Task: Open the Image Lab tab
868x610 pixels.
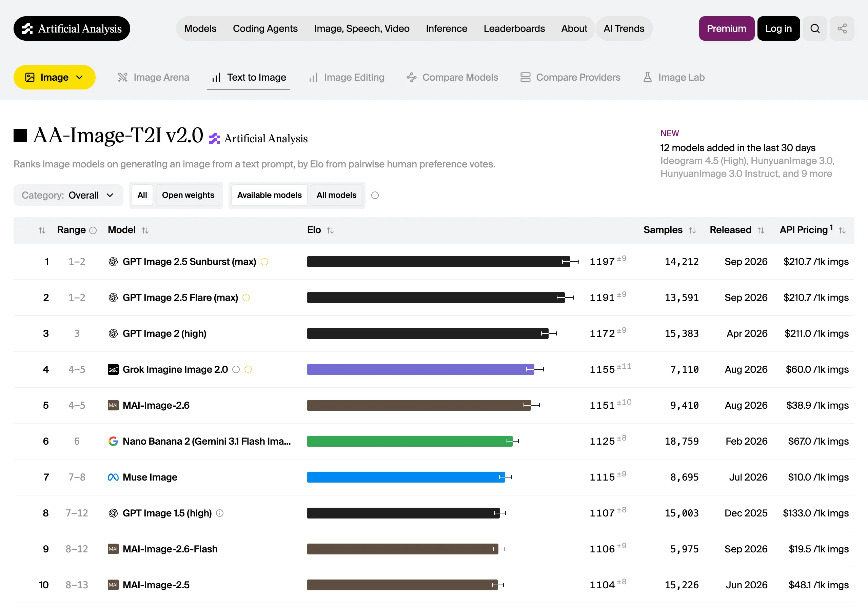Action: click(674, 77)
